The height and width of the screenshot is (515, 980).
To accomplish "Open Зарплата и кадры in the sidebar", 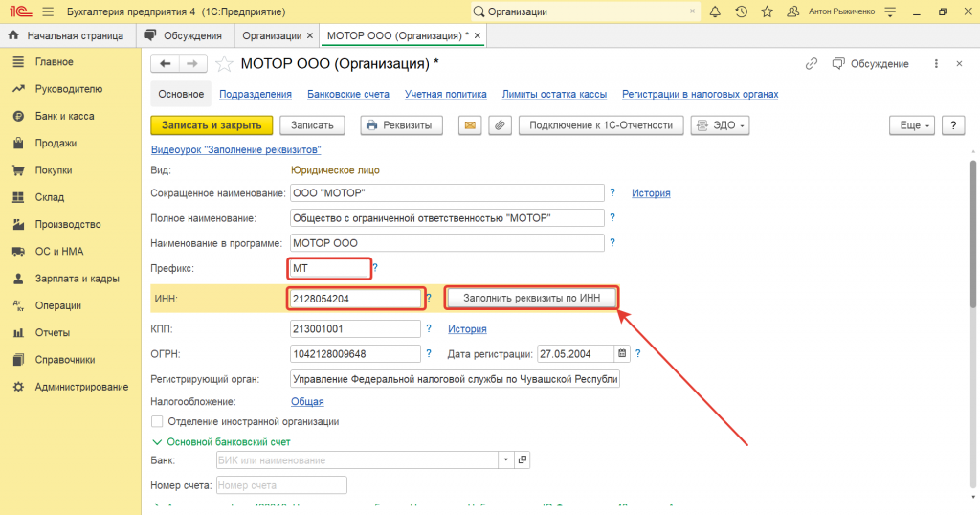I will [77, 279].
